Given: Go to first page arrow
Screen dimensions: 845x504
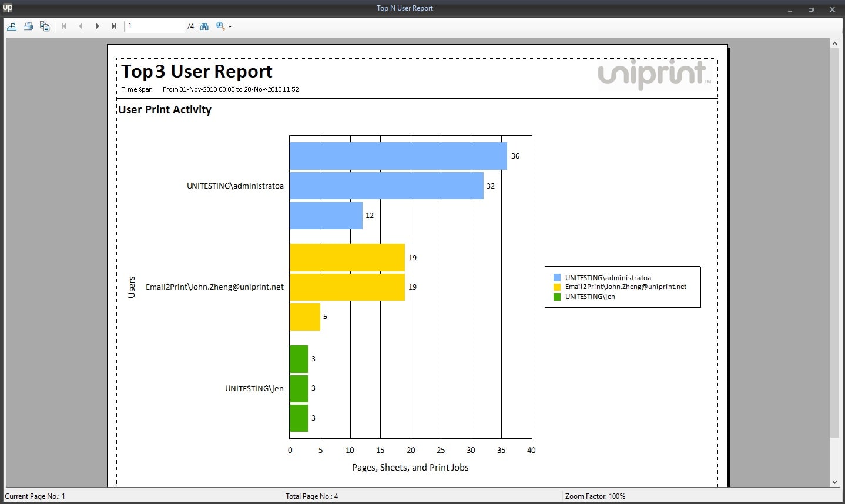Looking at the screenshot, I should pyautogui.click(x=64, y=26).
